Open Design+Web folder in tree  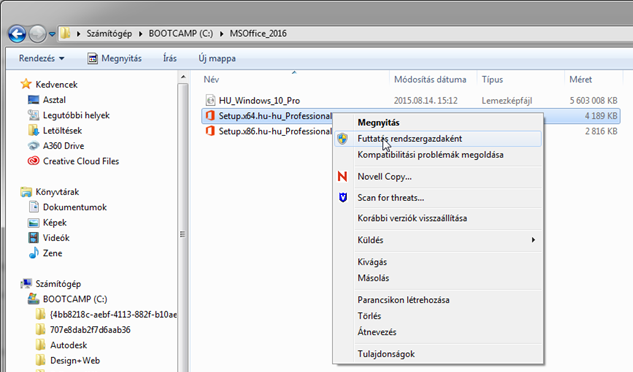[x=75, y=360]
